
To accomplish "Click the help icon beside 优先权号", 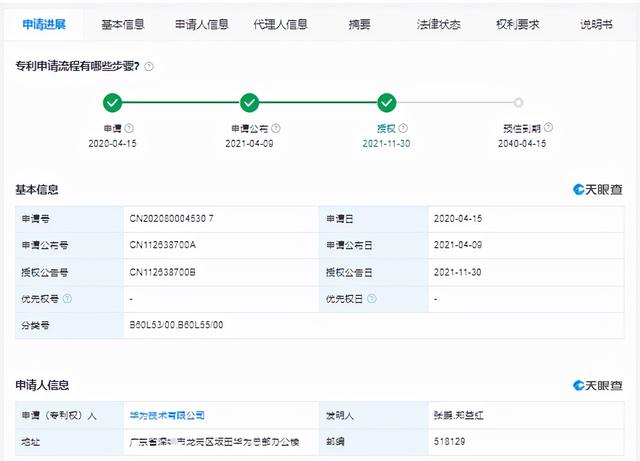I will click(67, 298).
